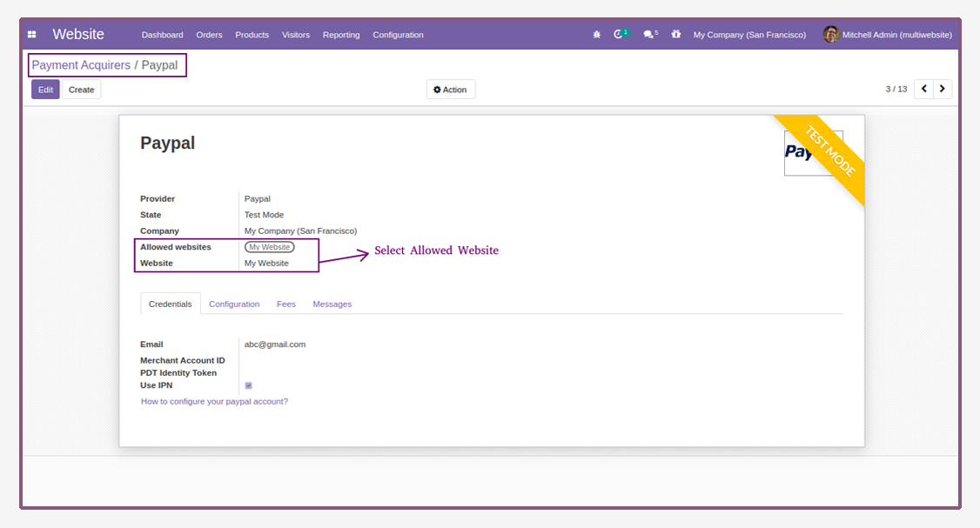Click Mitchell Admin avatar picture

tap(830, 35)
